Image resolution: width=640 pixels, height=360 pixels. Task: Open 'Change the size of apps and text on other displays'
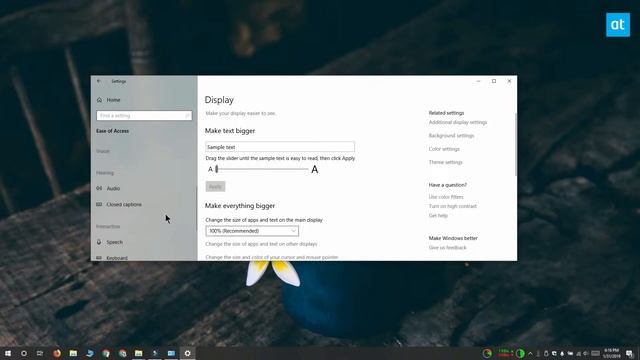(x=261, y=244)
